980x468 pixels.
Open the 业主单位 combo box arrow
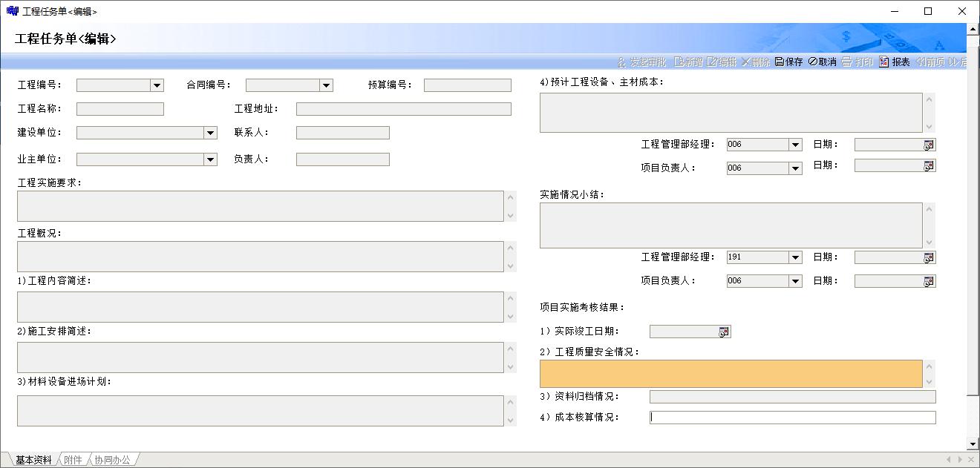pyautogui.click(x=210, y=160)
